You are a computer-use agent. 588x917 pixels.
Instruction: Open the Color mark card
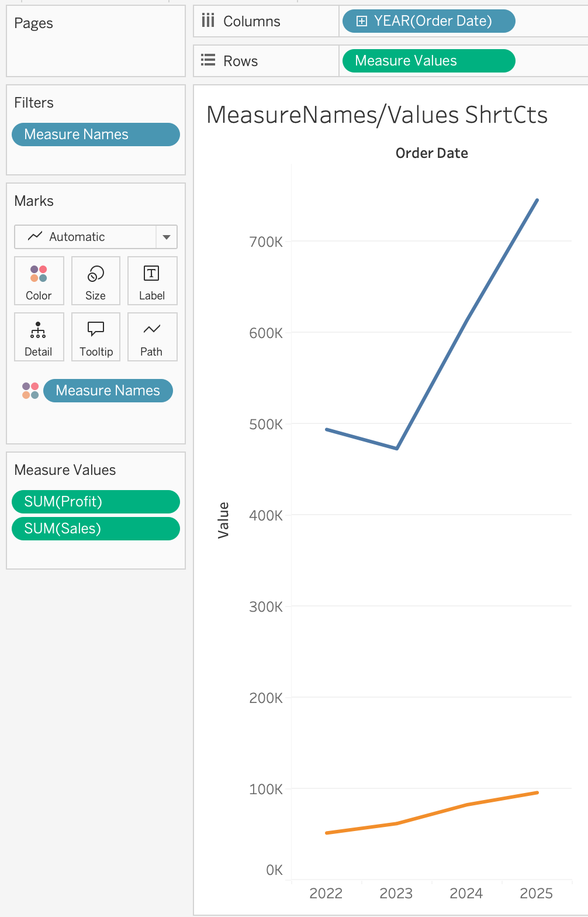(x=39, y=281)
